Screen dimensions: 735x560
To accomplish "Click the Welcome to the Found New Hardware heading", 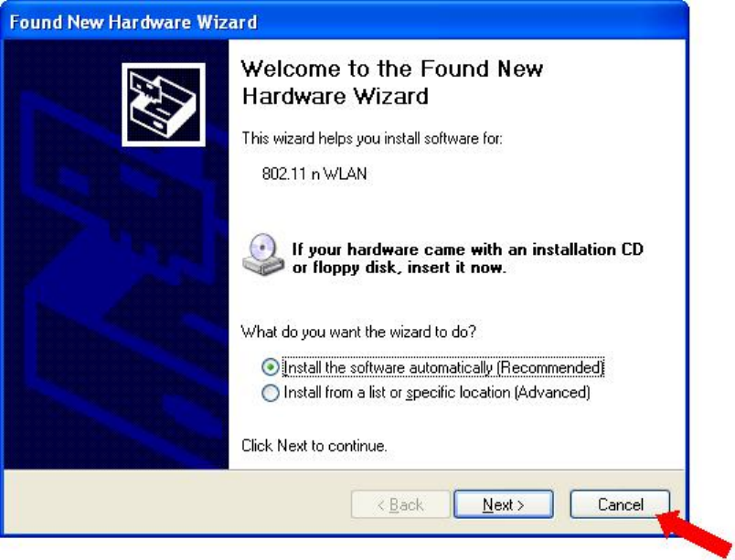I will tap(392, 82).
